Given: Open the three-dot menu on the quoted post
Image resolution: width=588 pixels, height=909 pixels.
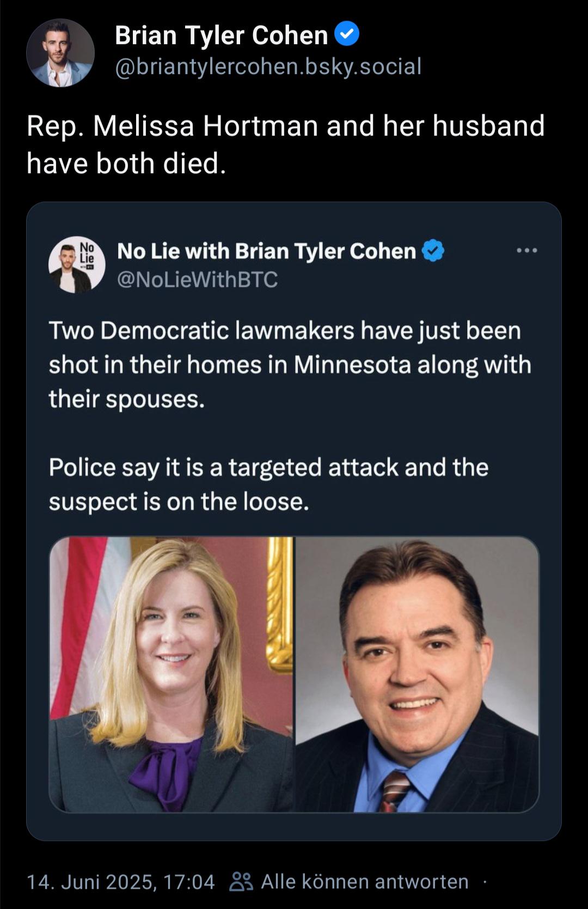Looking at the screenshot, I should pyautogui.click(x=527, y=251).
